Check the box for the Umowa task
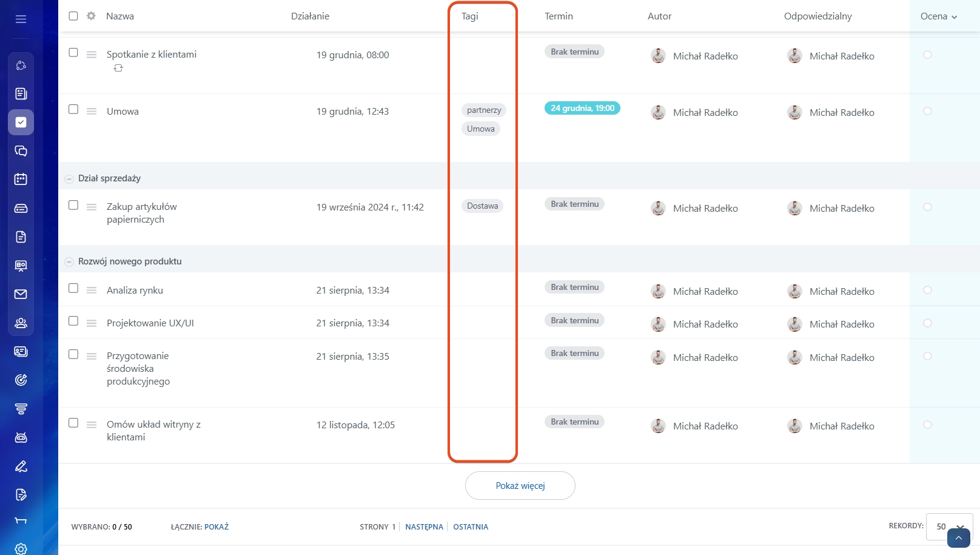This screenshot has width=980, height=555. pyautogui.click(x=73, y=110)
